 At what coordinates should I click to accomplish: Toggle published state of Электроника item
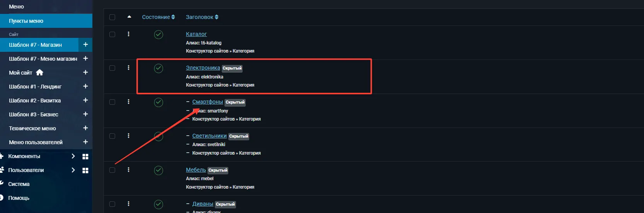158,68
